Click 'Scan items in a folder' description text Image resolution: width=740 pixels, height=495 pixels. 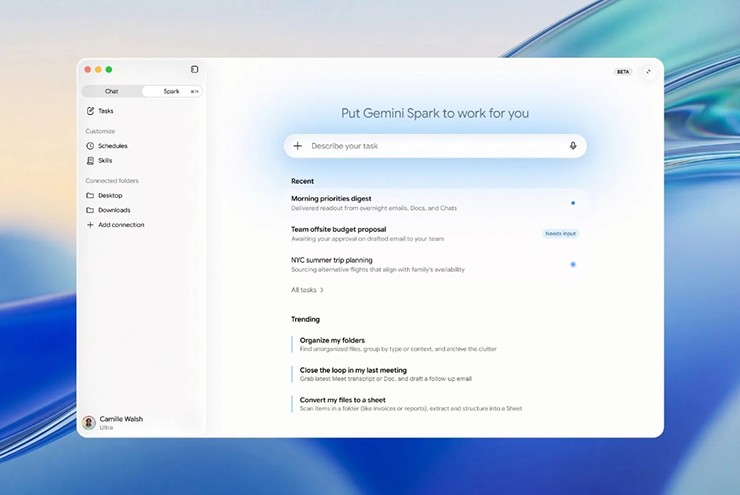coord(411,409)
